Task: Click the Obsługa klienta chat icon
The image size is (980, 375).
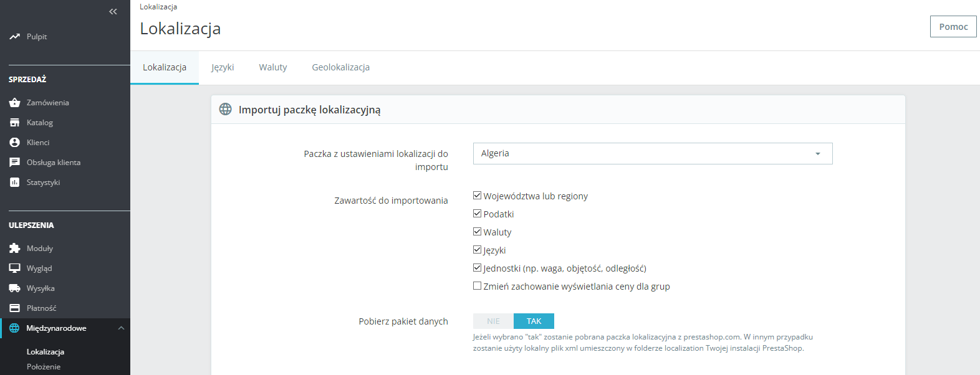Action: pos(14,163)
